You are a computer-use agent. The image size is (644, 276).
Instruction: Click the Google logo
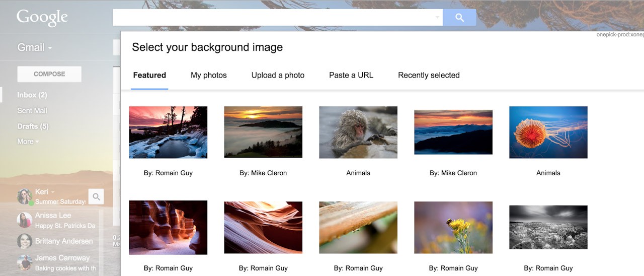[42, 18]
